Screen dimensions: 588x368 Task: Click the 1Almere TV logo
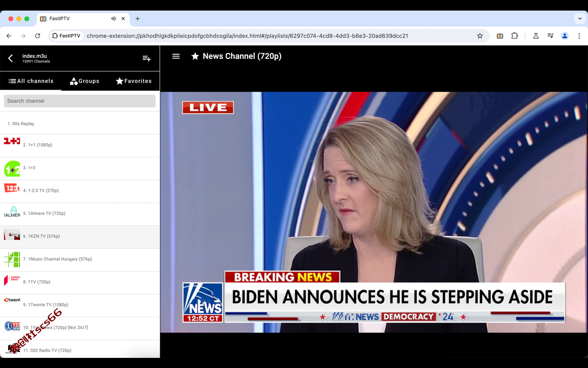12,212
